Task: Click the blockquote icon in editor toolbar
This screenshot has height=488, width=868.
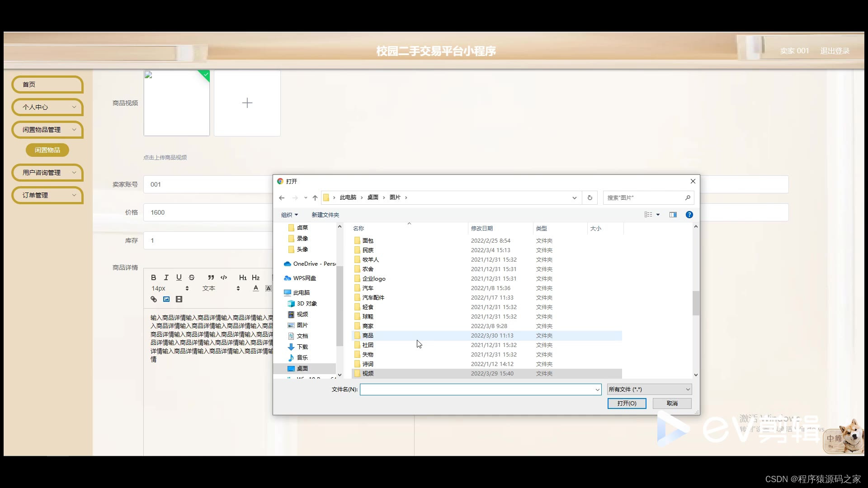Action: pyautogui.click(x=211, y=277)
